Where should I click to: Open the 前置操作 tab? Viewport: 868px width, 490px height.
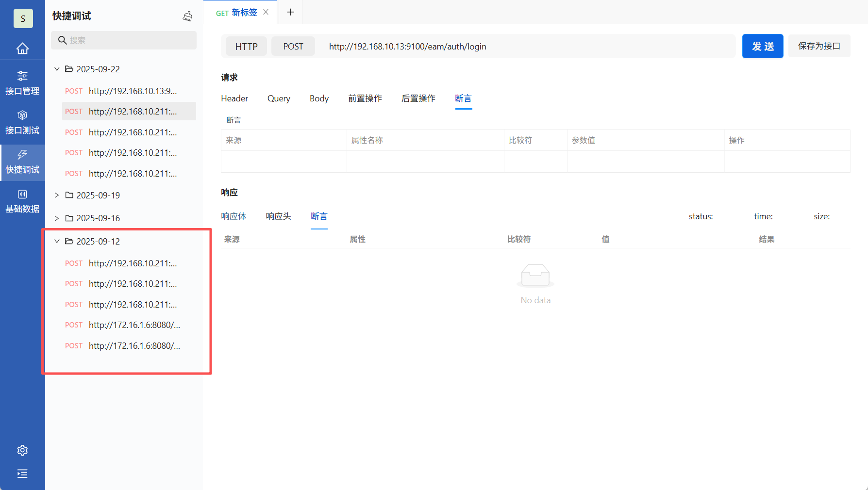pos(365,98)
